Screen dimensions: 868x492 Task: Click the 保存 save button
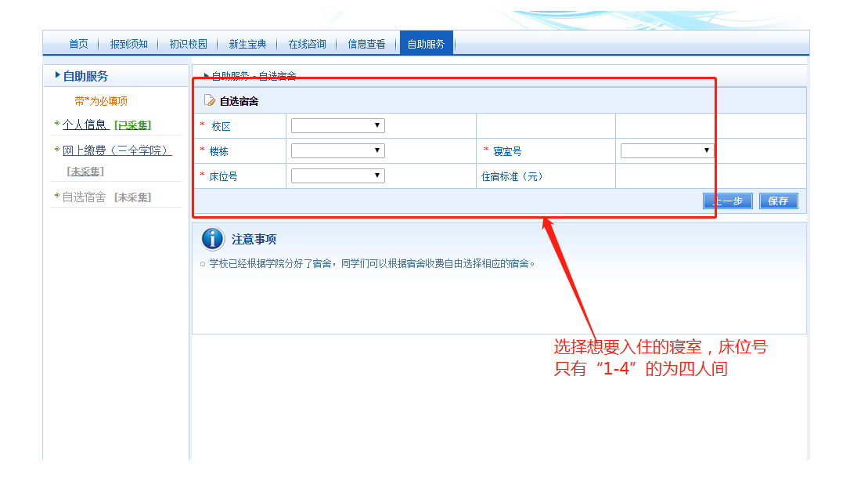pyautogui.click(x=778, y=201)
